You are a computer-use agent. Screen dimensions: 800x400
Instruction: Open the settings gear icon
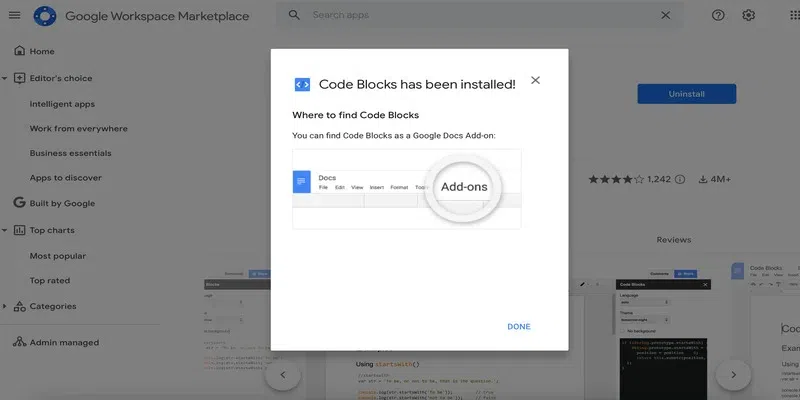[x=748, y=15]
